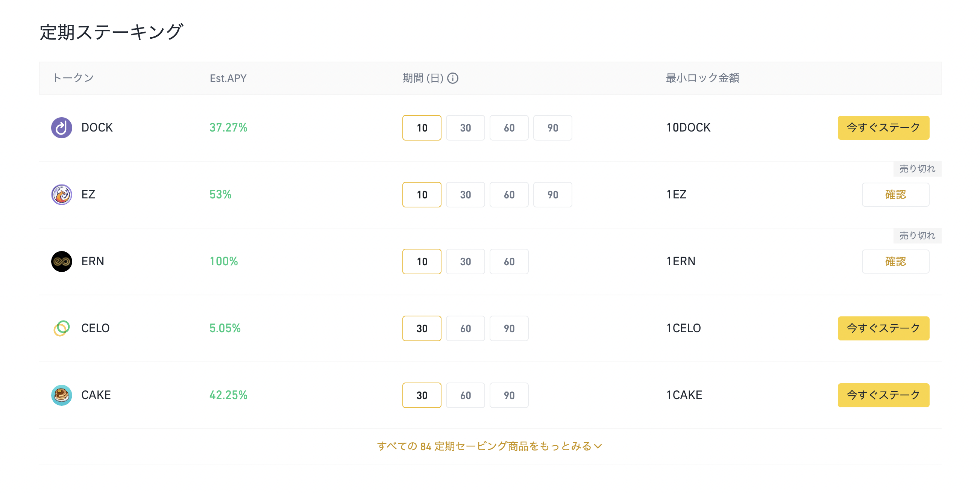Click 確認 button for EZ
The height and width of the screenshot is (493, 980).
tap(895, 195)
